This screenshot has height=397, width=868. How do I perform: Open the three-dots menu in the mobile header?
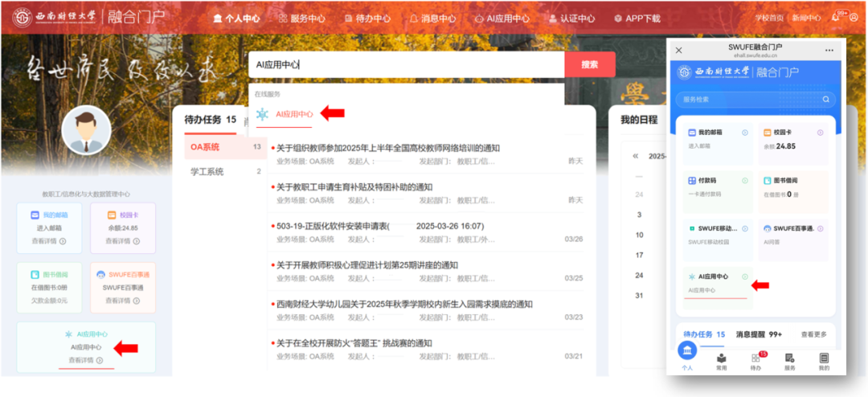tap(829, 50)
